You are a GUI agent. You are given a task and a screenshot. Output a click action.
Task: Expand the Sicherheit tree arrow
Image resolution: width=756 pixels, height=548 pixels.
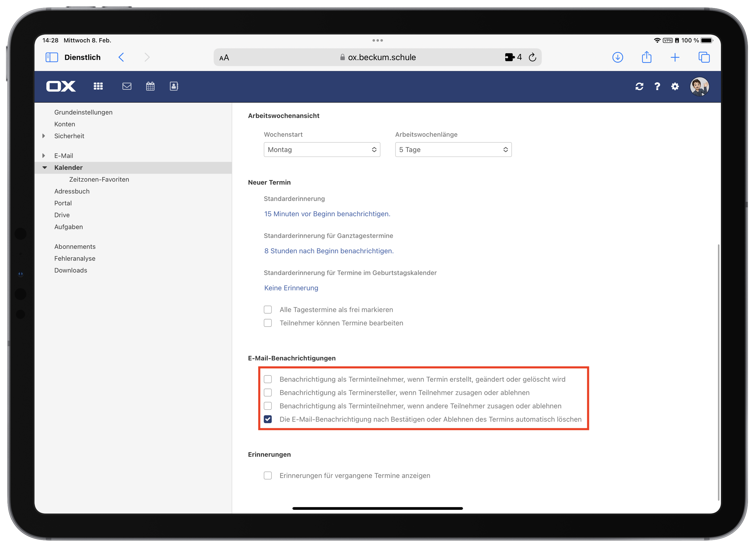[x=44, y=136]
